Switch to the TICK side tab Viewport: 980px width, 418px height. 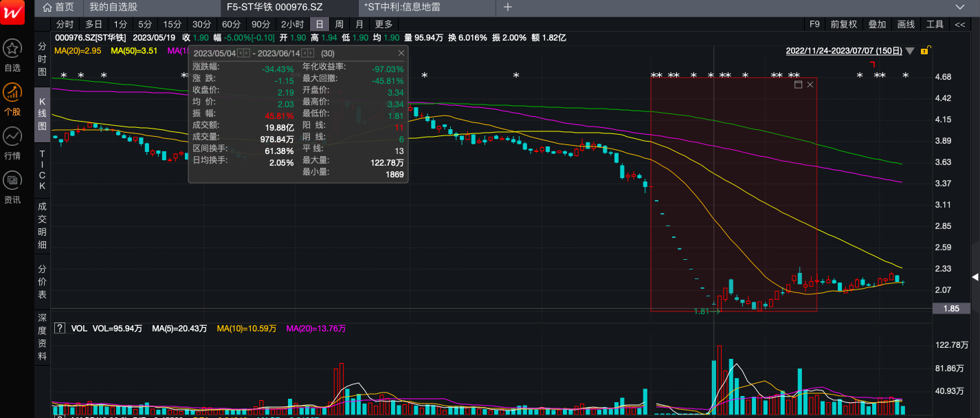[42, 170]
